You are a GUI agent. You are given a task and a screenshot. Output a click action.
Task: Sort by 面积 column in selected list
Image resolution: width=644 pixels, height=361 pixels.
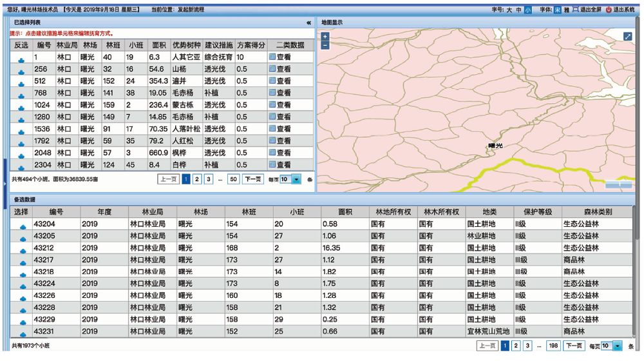click(x=158, y=45)
